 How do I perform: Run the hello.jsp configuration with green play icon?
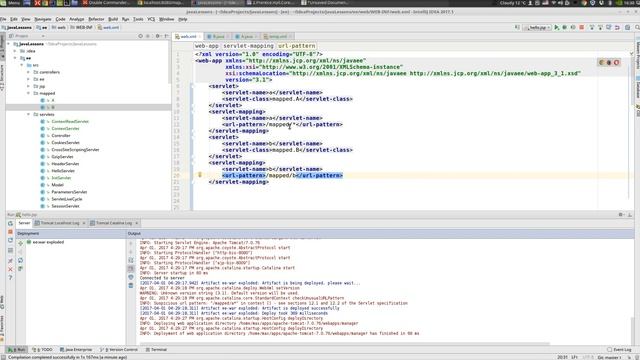tap(556, 27)
